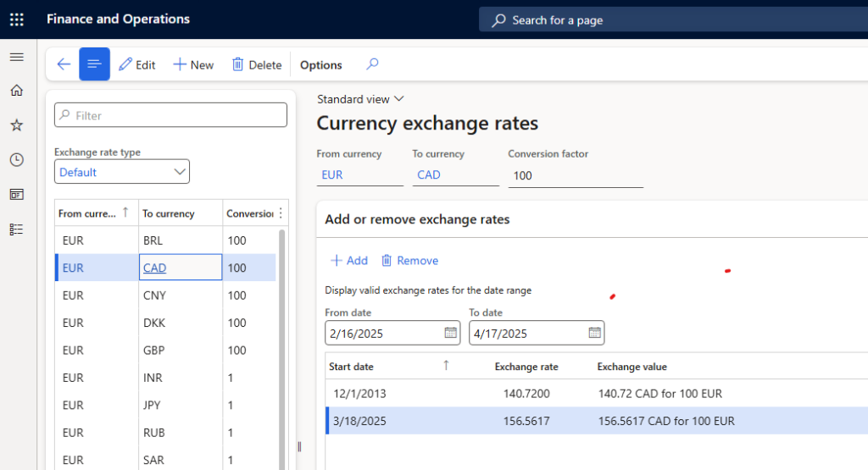Click the back arrow button
868x470 pixels.
(x=64, y=64)
